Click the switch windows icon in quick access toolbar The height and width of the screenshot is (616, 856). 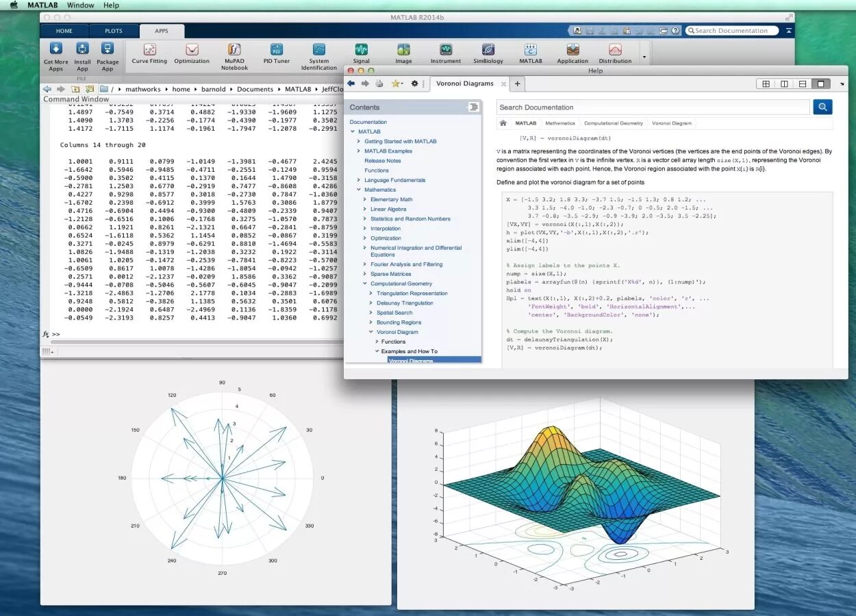coord(663,31)
